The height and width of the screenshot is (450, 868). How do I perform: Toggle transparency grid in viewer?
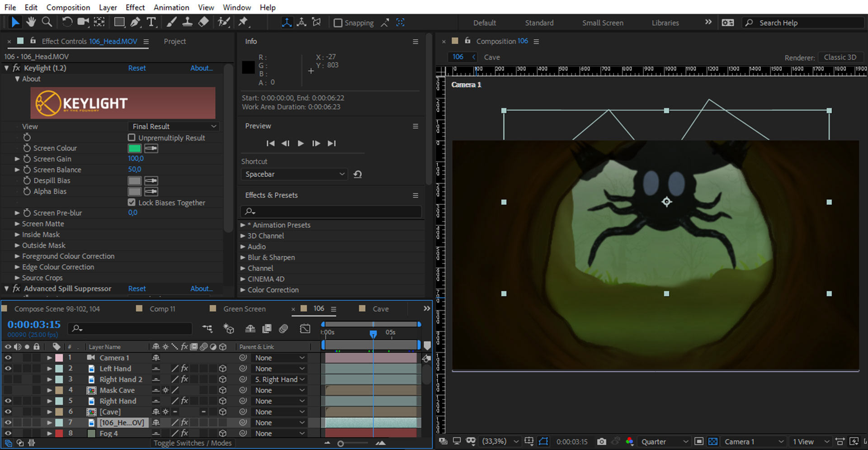click(x=713, y=441)
